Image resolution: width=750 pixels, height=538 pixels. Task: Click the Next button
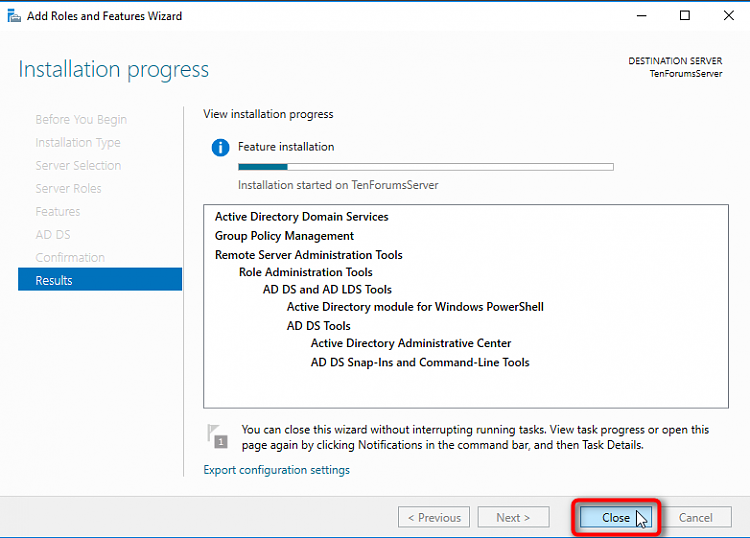[513, 517]
